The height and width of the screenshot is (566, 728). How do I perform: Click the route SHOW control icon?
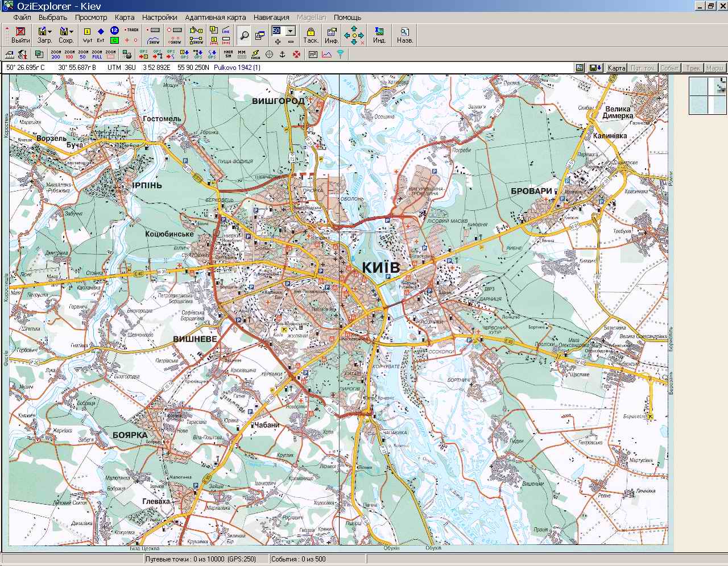[x=196, y=40]
